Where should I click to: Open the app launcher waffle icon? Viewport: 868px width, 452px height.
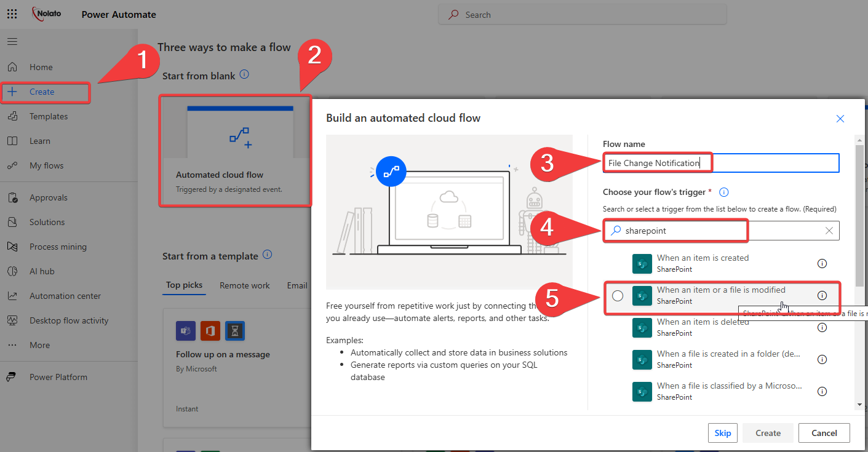click(12, 14)
